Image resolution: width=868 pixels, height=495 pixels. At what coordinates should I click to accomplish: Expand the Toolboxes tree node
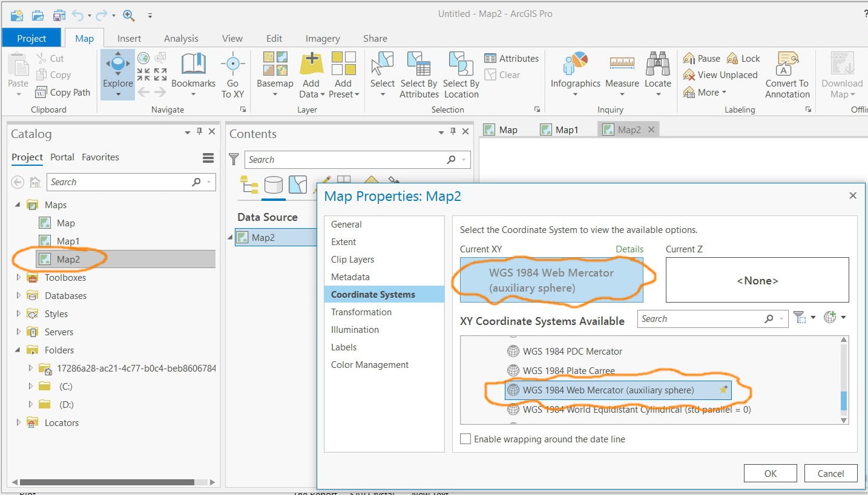pos(19,278)
